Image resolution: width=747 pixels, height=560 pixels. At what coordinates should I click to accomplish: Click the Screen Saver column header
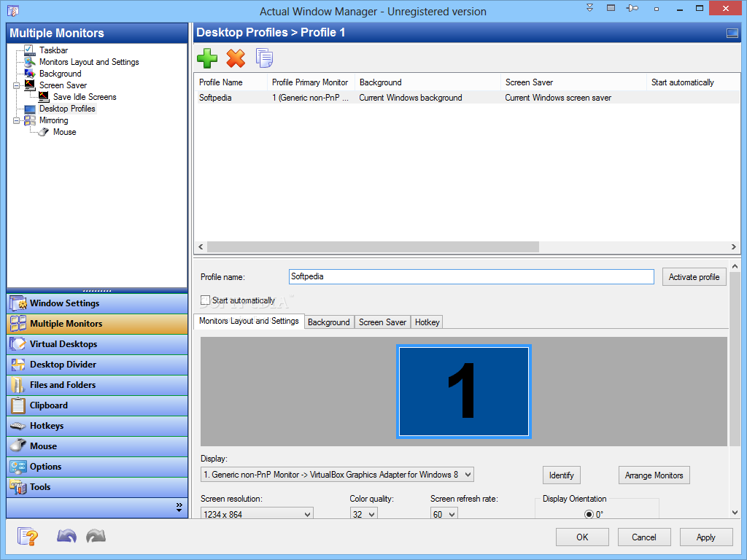click(x=573, y=82)
